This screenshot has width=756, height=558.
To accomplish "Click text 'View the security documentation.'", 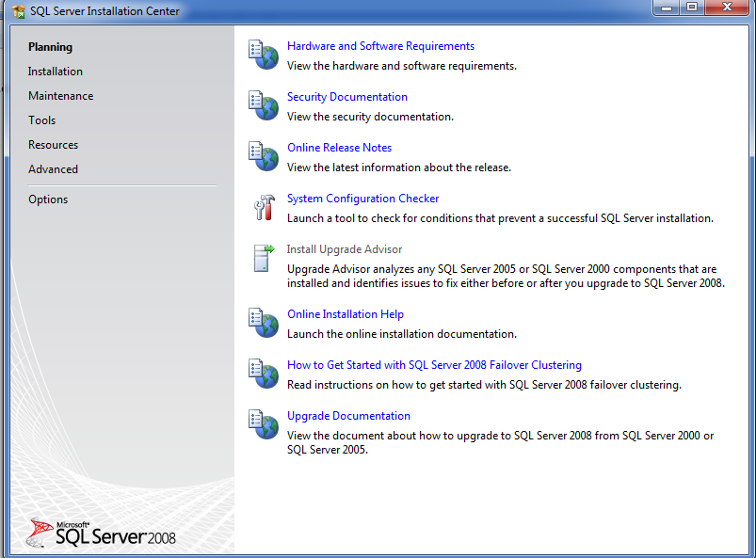I will point(370,117).
